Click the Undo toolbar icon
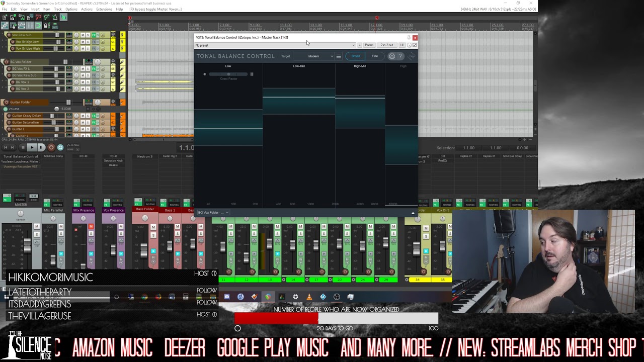 [x=39, y=18]
